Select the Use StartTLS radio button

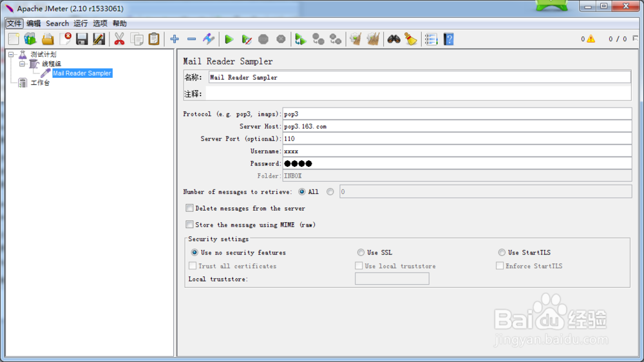[502, 252]
